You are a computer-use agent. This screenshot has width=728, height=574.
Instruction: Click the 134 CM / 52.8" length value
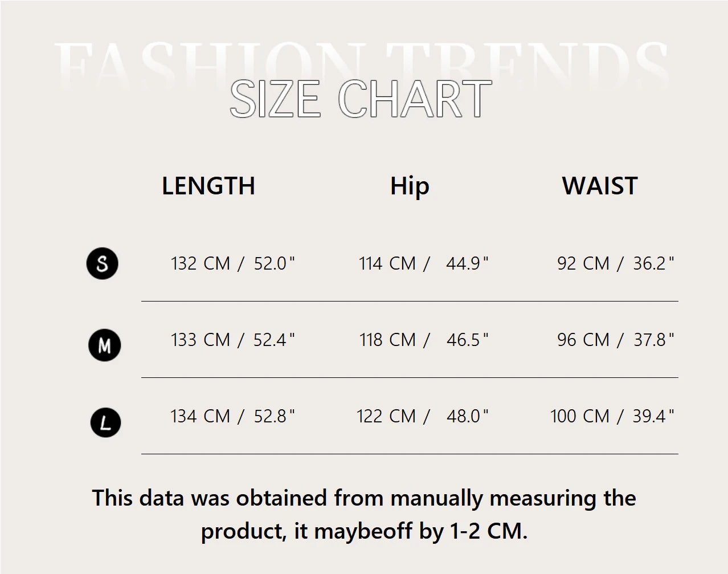[233, 416]
